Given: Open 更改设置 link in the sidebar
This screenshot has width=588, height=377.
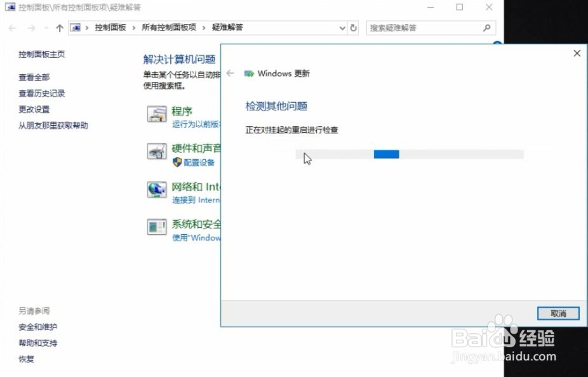Looking at the screenshot, I should pos(34,109).
